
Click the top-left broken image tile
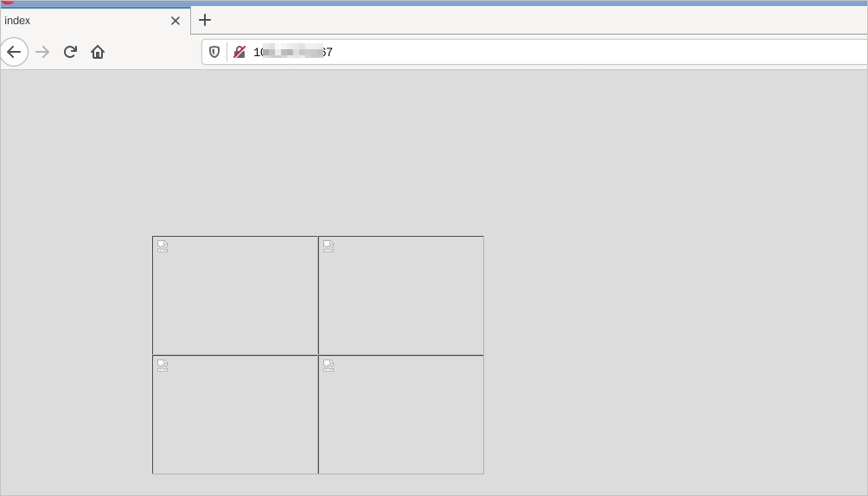tap(235, 296)
